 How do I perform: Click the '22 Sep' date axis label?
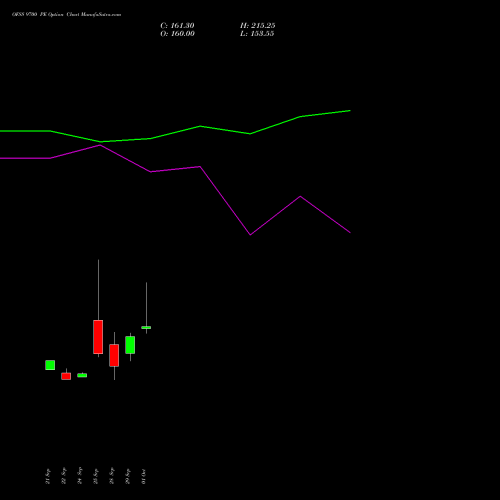pos(64,476)
